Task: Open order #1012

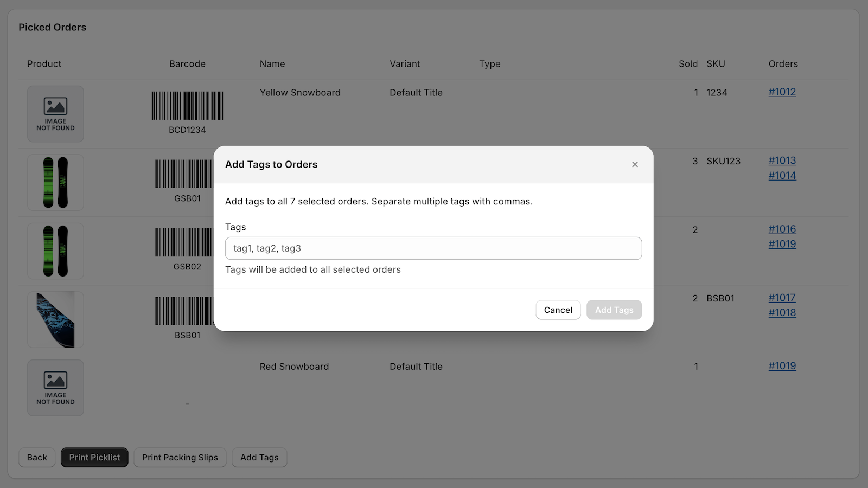Action: (782, 92)
